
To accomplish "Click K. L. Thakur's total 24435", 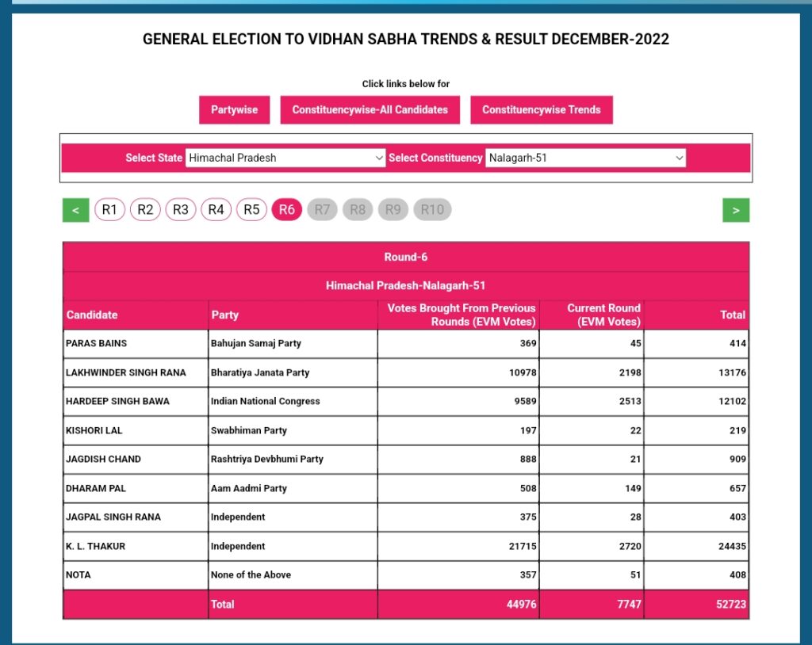I will [x=732, y=546].
